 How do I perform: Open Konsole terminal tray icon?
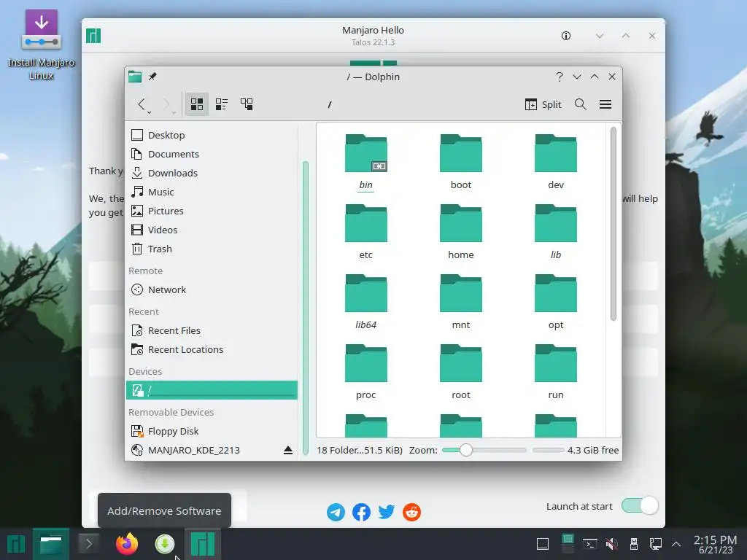pyautogui.click(x=589, y=544)
